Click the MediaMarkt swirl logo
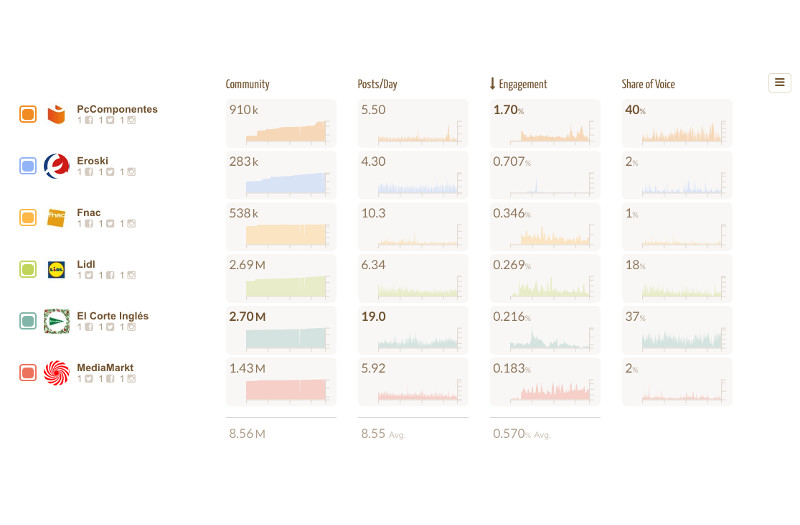 click(57, 373)
